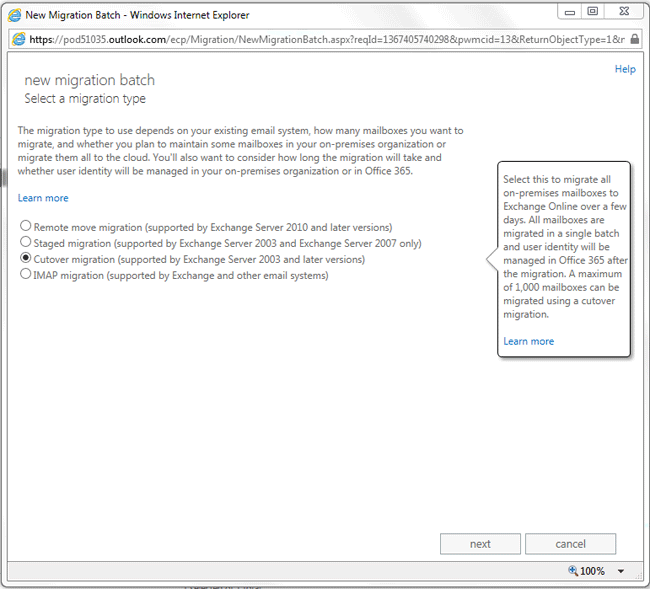This screenshot has height=589, width=650.
Task: Click the Internet Explorer logo in title bar
Action: tap(14, 15)
